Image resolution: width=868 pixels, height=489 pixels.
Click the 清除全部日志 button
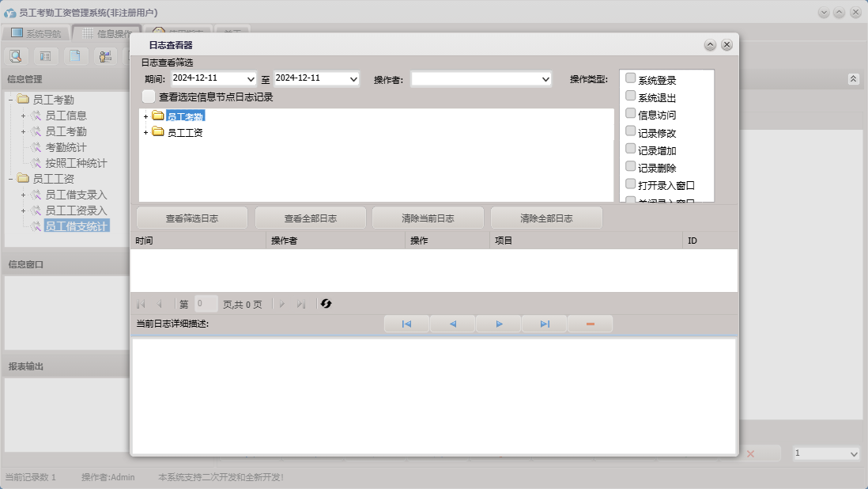point(546,218)
